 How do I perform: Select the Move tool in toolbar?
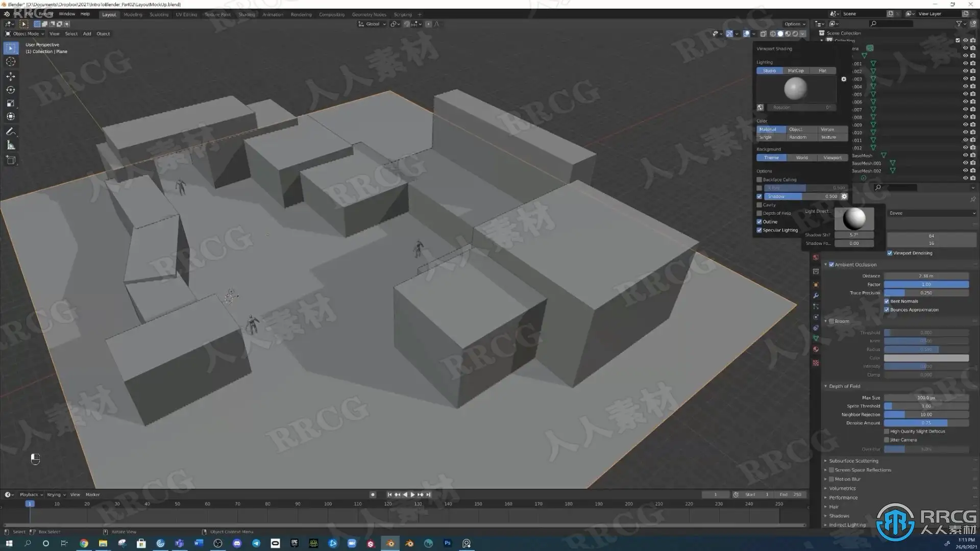coord(11,76)
